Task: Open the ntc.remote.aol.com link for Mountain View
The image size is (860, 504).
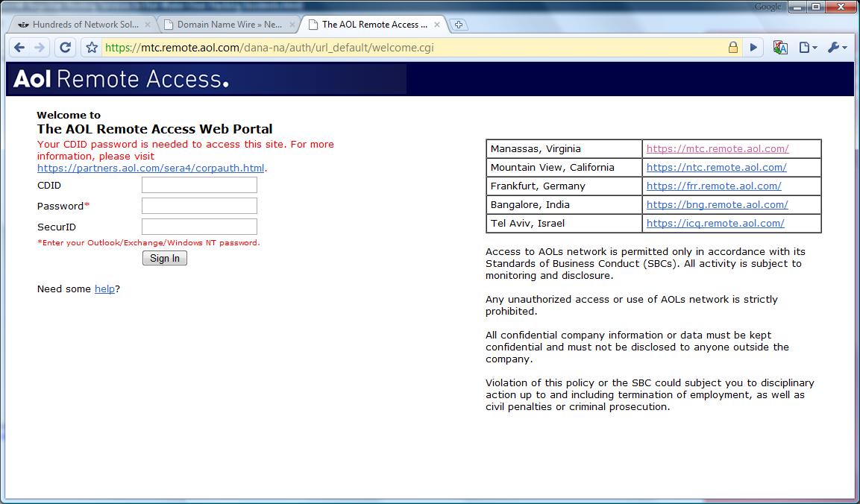Action: 716,167
